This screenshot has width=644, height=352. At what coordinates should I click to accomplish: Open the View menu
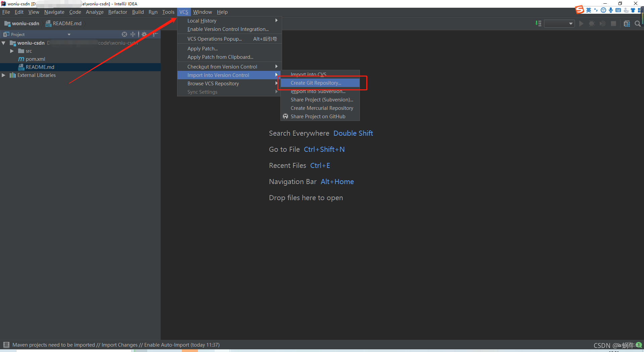tap(34, 12)
